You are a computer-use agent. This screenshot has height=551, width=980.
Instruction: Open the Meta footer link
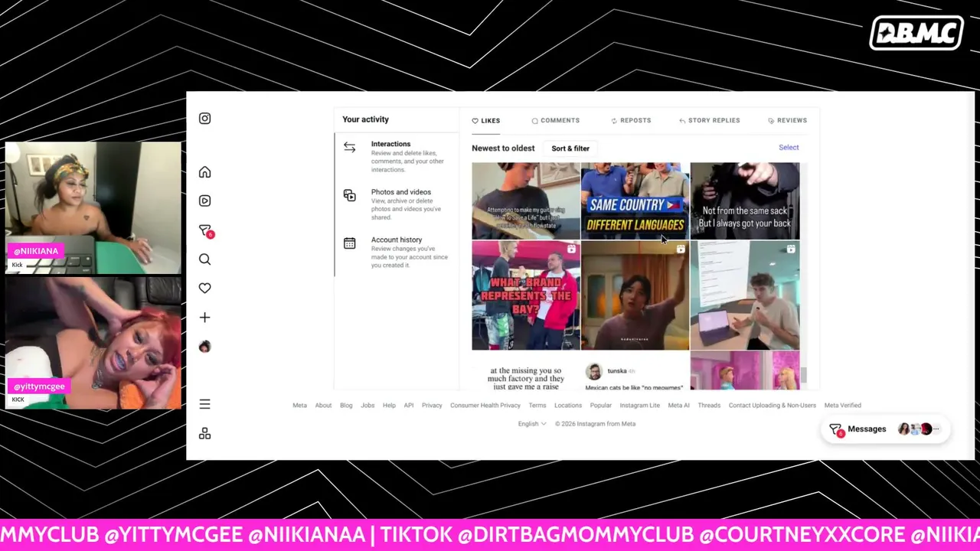(299, 406)
